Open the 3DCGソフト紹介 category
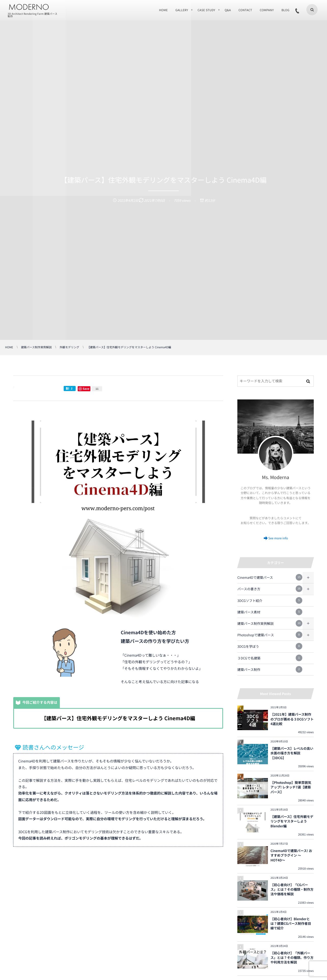Screen dimensions: 327x980 (250, 601)
